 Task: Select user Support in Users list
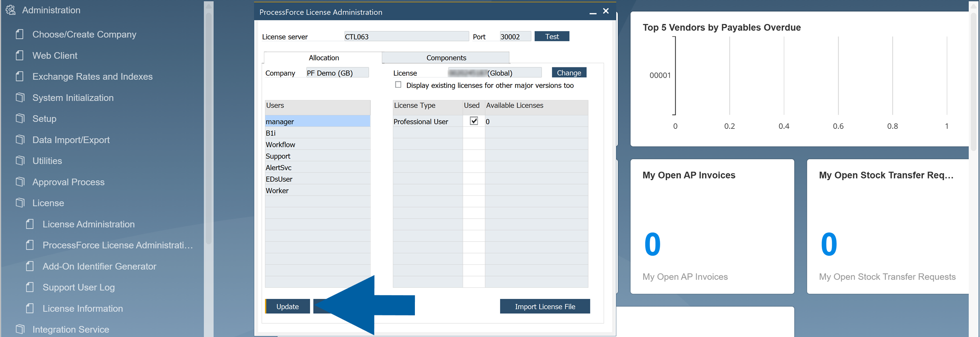317,156
